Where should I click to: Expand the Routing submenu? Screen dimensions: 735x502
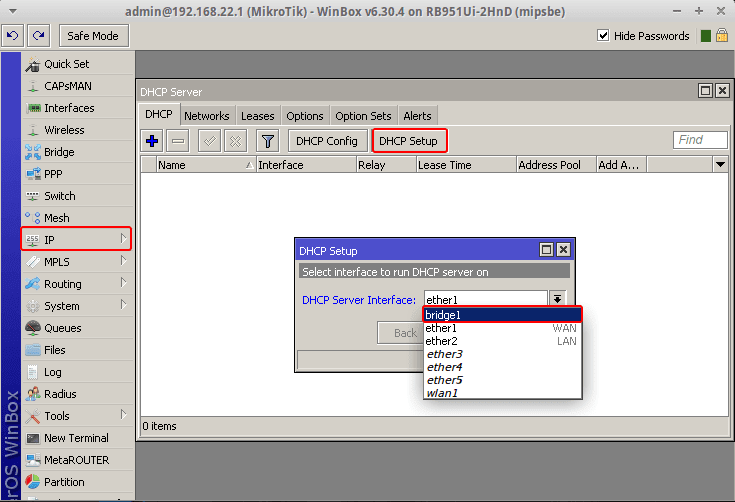[x=123, y=283]
